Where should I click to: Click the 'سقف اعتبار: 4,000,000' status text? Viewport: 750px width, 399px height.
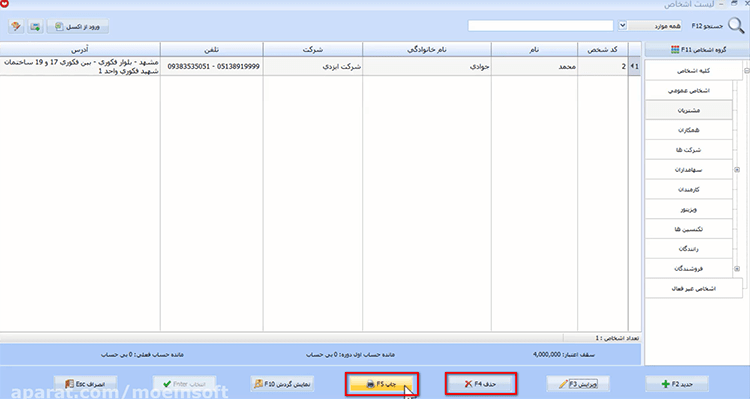(563, 355)
